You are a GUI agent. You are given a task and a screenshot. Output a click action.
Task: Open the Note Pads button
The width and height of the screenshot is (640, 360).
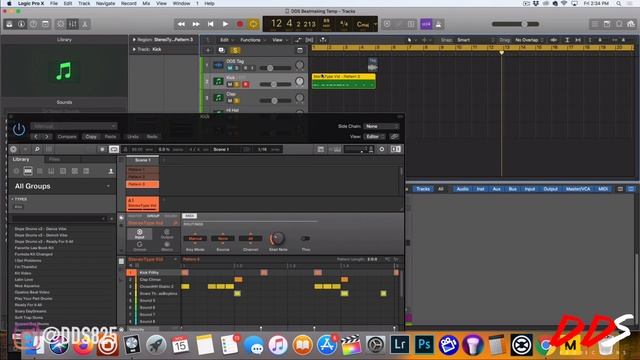(607, 24)
